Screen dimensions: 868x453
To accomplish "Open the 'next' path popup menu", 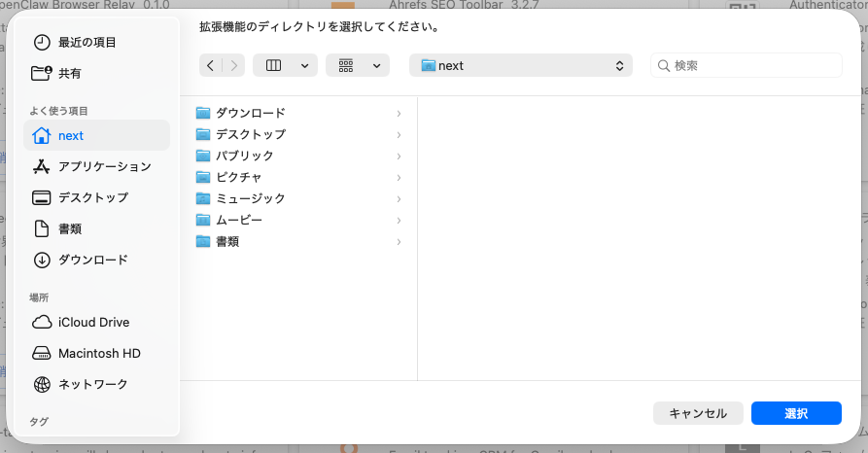I will 520,65.
